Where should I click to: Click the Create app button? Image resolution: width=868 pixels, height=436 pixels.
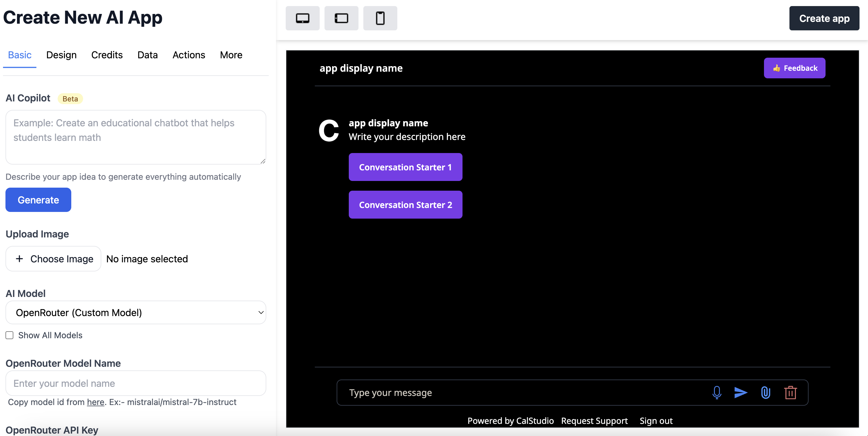824,18
